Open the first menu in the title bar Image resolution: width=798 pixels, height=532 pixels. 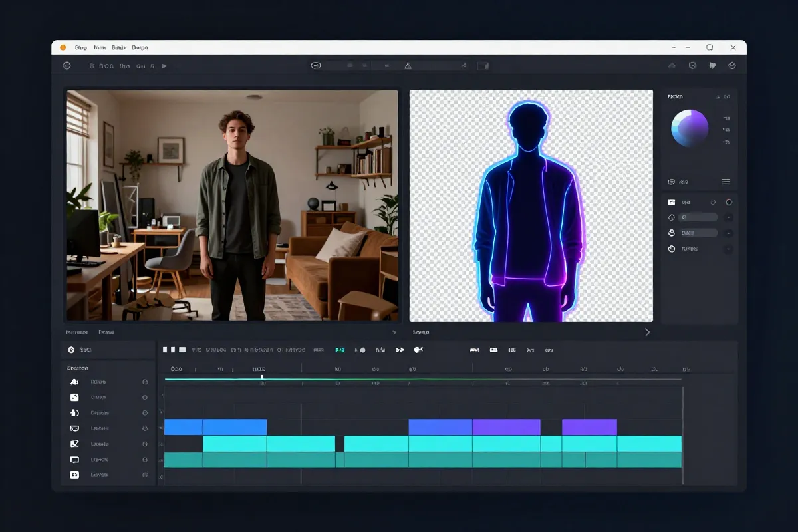pyautogui.click(x=81, y=47)
